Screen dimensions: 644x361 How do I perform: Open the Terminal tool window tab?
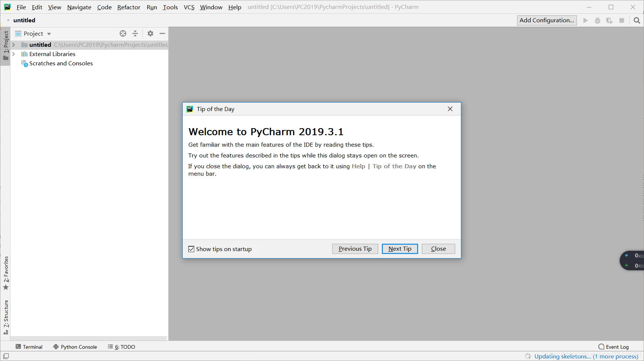pyautogui.click(x=29, y=347)
